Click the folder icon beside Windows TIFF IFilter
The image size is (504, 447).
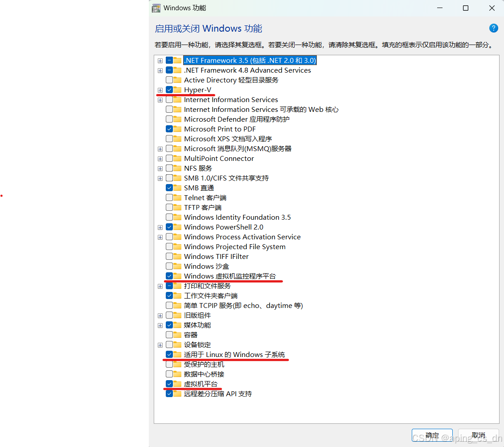tap(177, 256)
